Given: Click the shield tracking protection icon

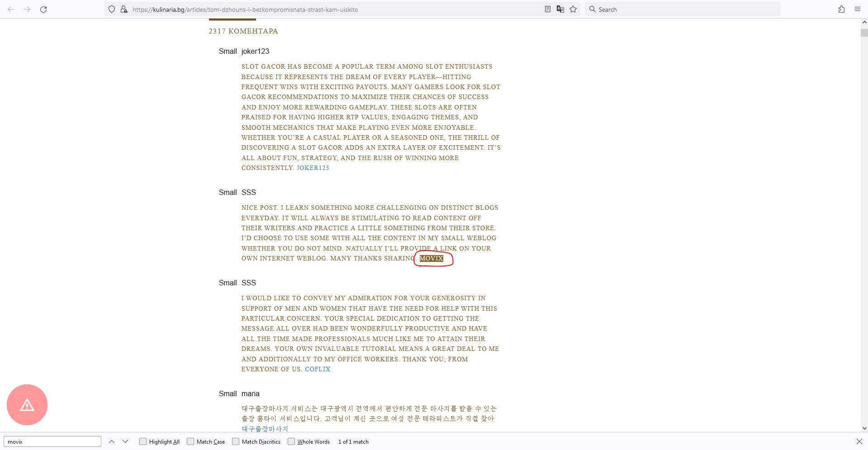Looking at the screenshot, I should [x=111, y=9].
